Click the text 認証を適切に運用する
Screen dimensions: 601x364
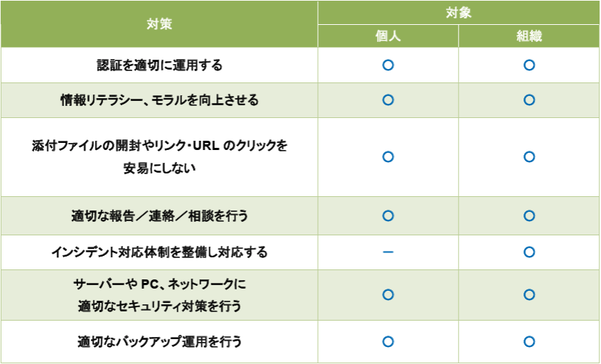tap(159, 65)
